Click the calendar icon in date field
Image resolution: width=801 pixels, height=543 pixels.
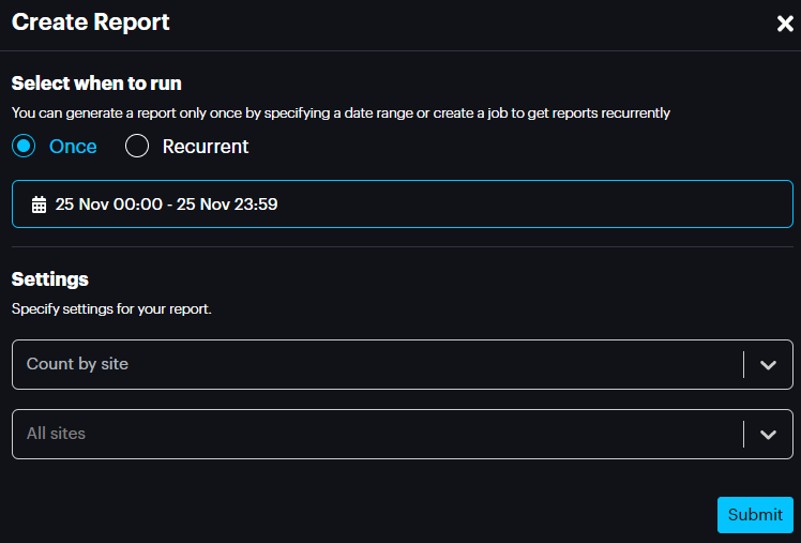pyautogui.click(x=39, y=205)
